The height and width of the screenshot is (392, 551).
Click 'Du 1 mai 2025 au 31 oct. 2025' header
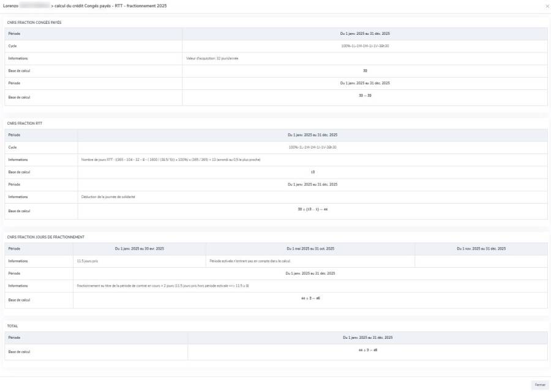[310, 248]
